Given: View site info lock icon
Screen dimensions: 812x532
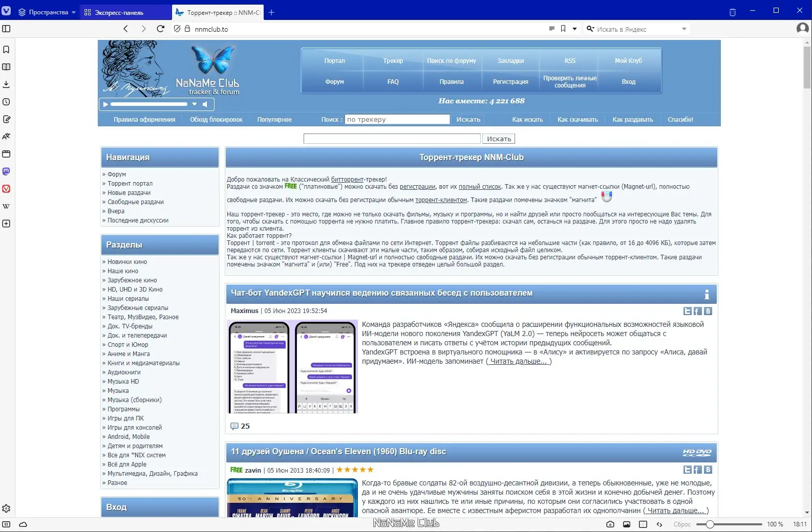Looking at the screenshot, I should coord(187,29).
